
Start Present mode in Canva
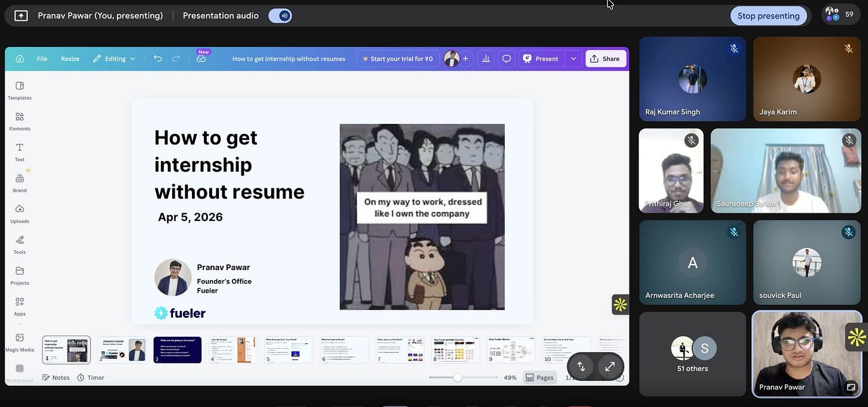tap(541, 58)
